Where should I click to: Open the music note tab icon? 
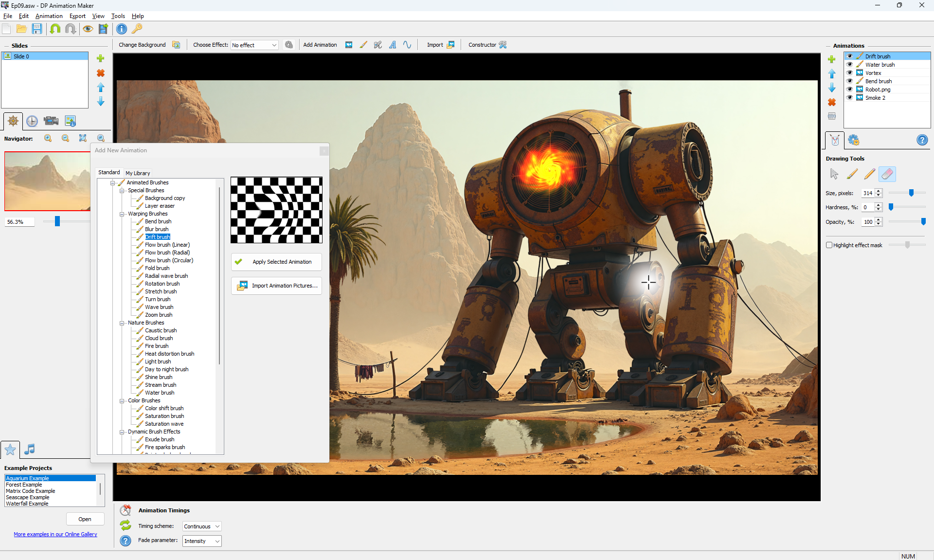[30, 449]
